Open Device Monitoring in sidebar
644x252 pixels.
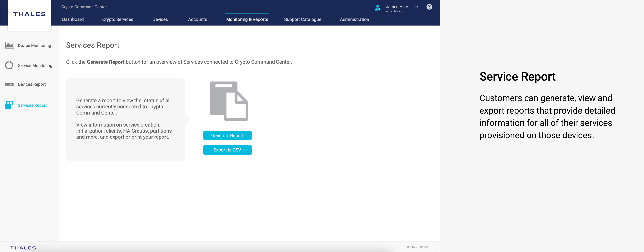pos(34,46)
